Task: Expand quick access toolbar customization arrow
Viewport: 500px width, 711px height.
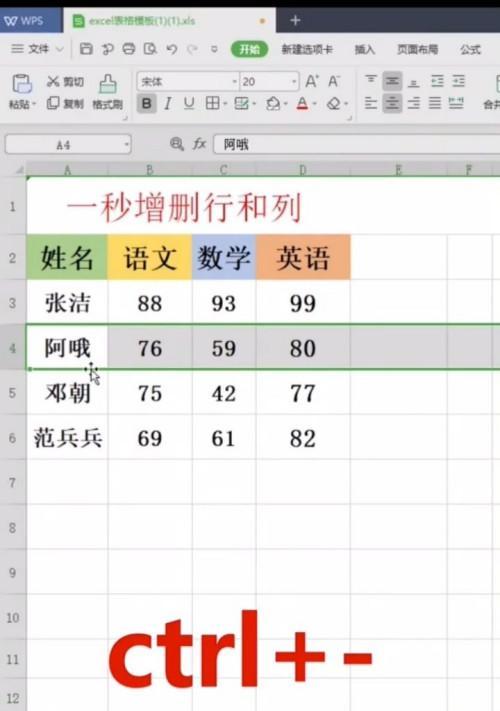Action: (x=214, y=49)
